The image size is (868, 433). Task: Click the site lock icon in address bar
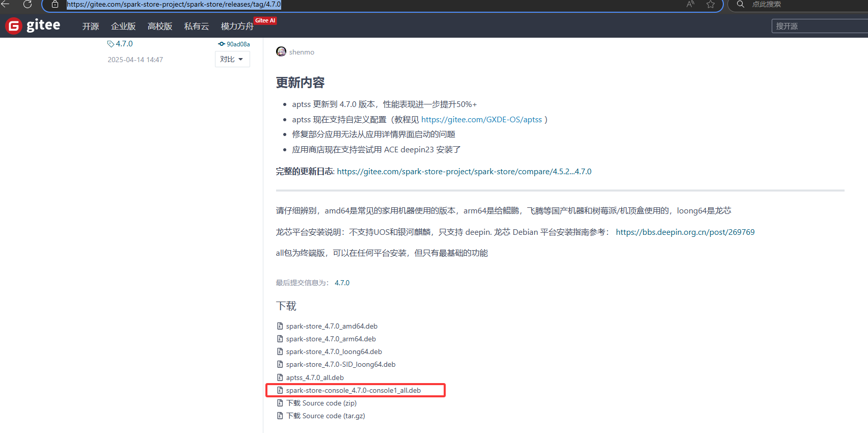click(55, 4)
